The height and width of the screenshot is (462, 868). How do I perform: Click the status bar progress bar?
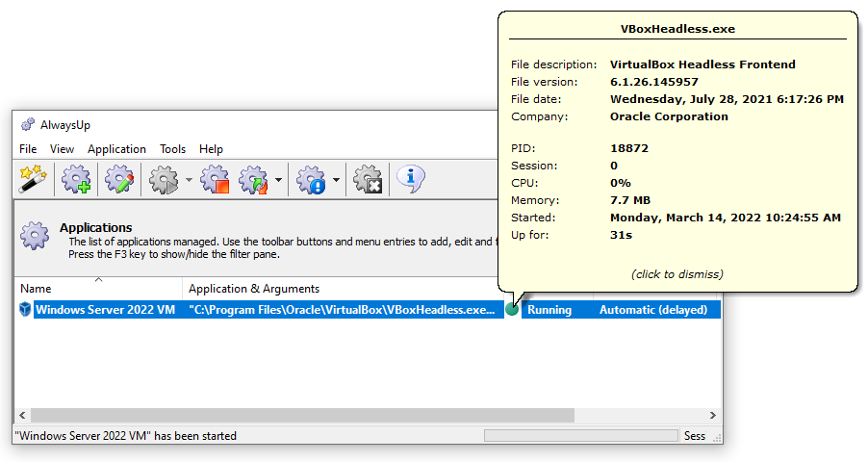(580, 435)
